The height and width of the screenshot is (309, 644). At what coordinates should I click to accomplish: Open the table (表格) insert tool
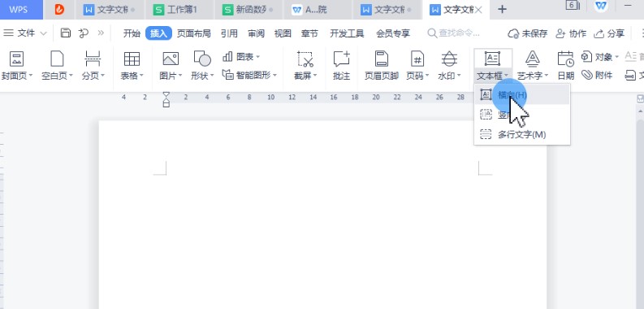tap(132, 64)
